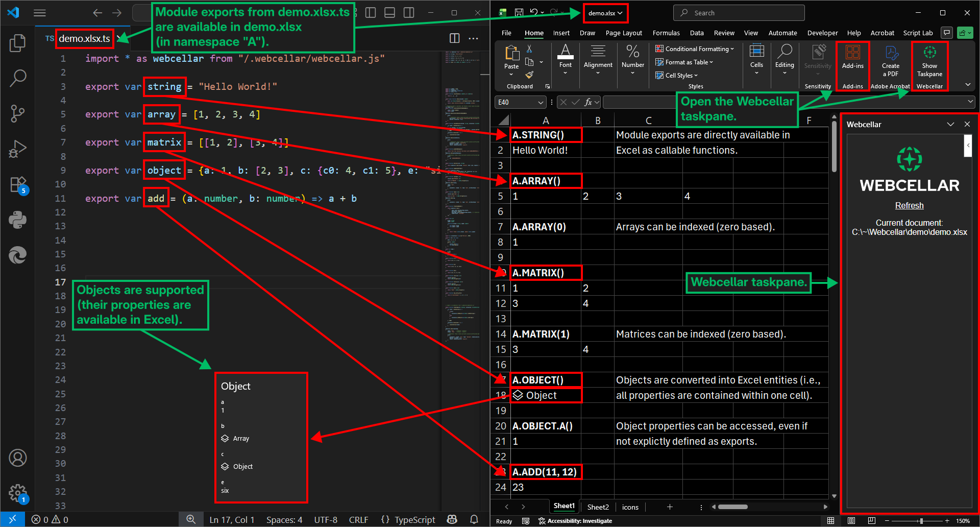980x527 pixels.
Task: Add a new worksheet
Action: 670,507
